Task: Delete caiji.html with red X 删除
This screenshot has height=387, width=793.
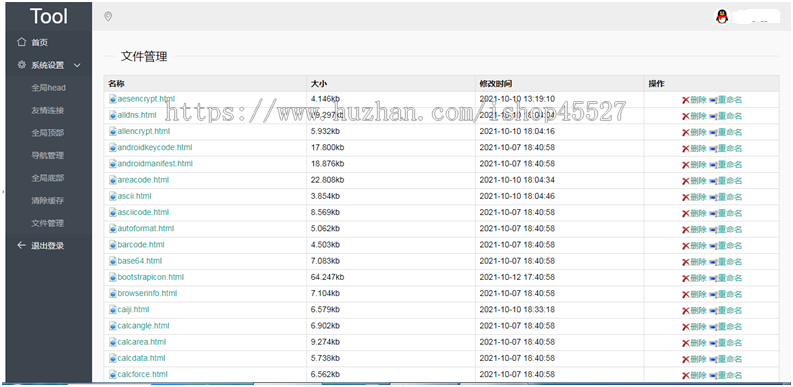Action: coord(694,310)
